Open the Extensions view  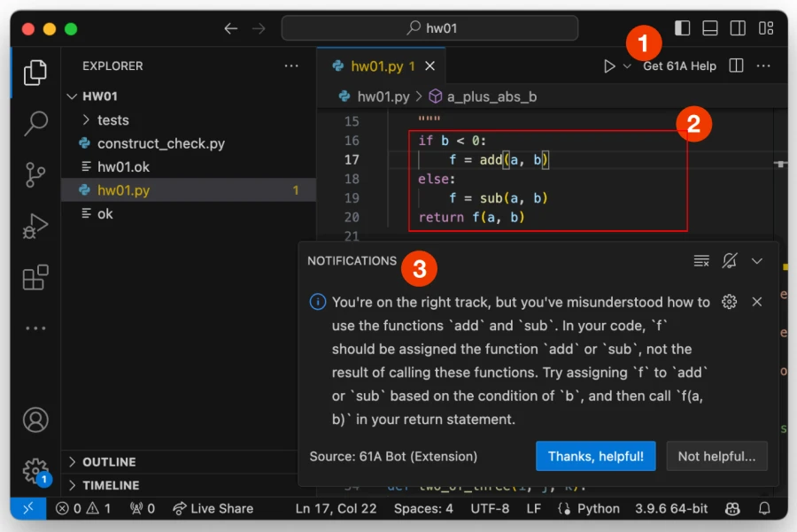(x=35, y=276)
